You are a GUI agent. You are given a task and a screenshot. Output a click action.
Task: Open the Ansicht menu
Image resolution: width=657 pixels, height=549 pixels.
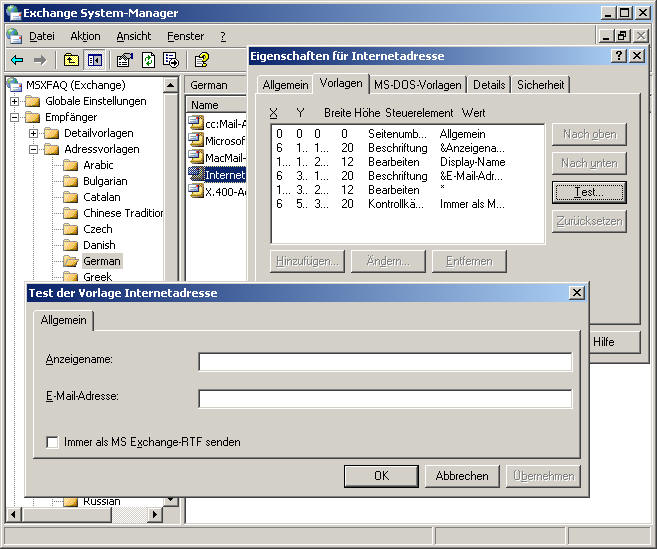(x=134, y=36)
